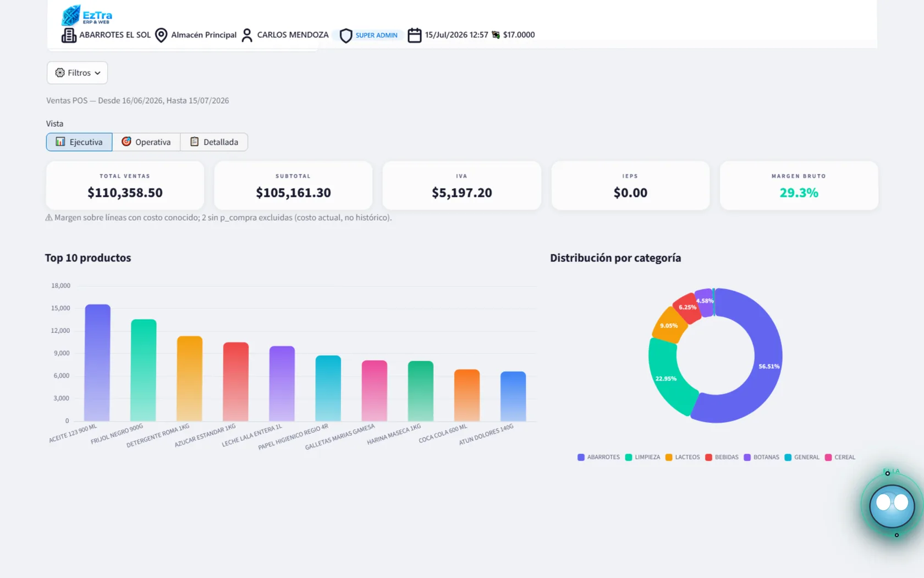Click the ACEITE 123 900 ML bar
The width and height of the screenshot is (924, 578).
97,363
